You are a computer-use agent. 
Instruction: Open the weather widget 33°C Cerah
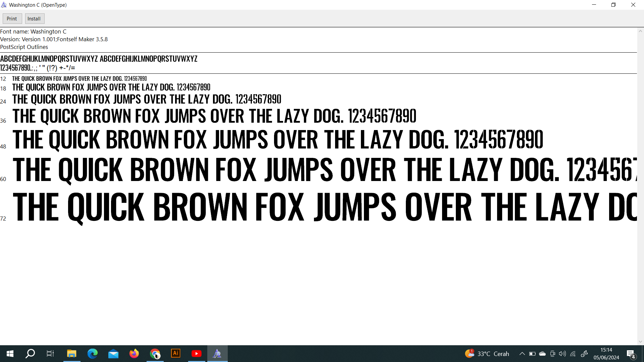[x=487, y=354]
